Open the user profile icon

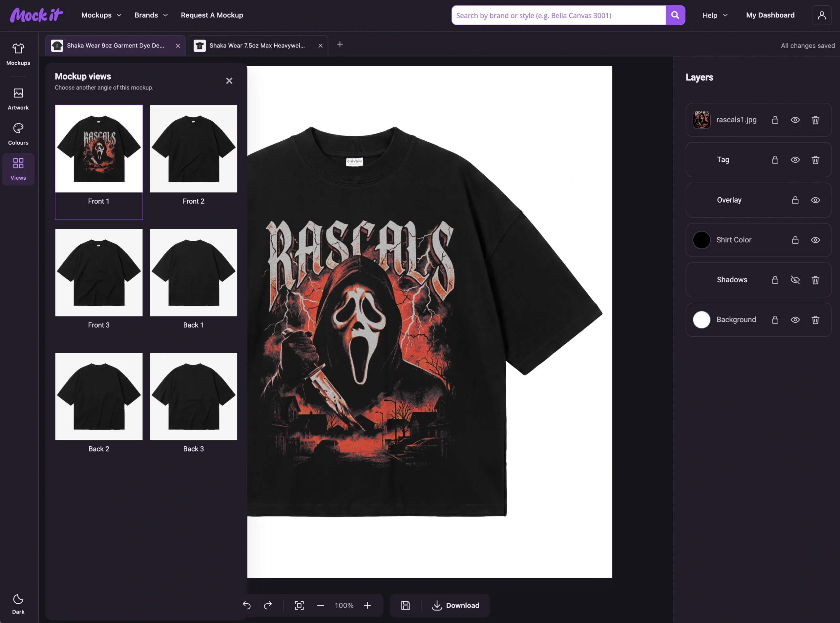click(x=822, y=15)
